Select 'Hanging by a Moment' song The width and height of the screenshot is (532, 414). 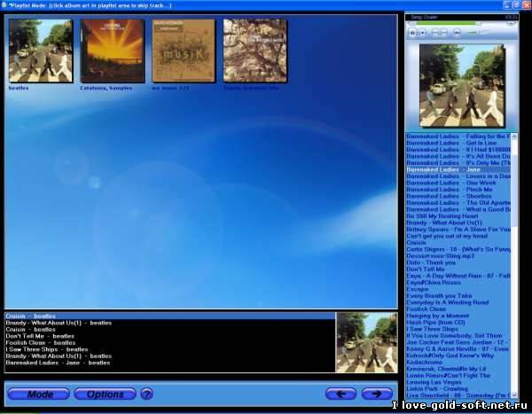click(x=458, y=316)
